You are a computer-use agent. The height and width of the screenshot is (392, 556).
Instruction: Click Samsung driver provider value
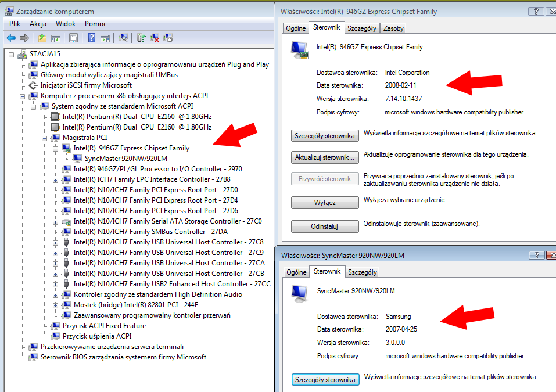point(398,317)
